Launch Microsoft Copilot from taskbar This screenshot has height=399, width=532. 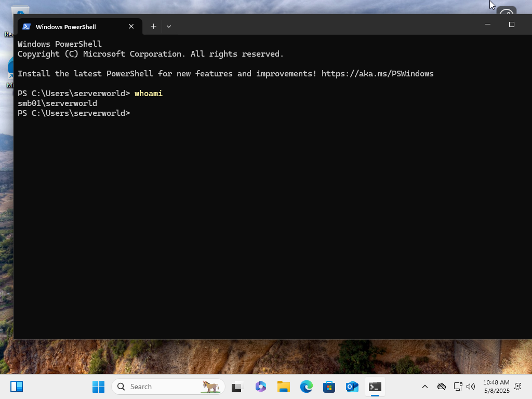click(261, 387)
